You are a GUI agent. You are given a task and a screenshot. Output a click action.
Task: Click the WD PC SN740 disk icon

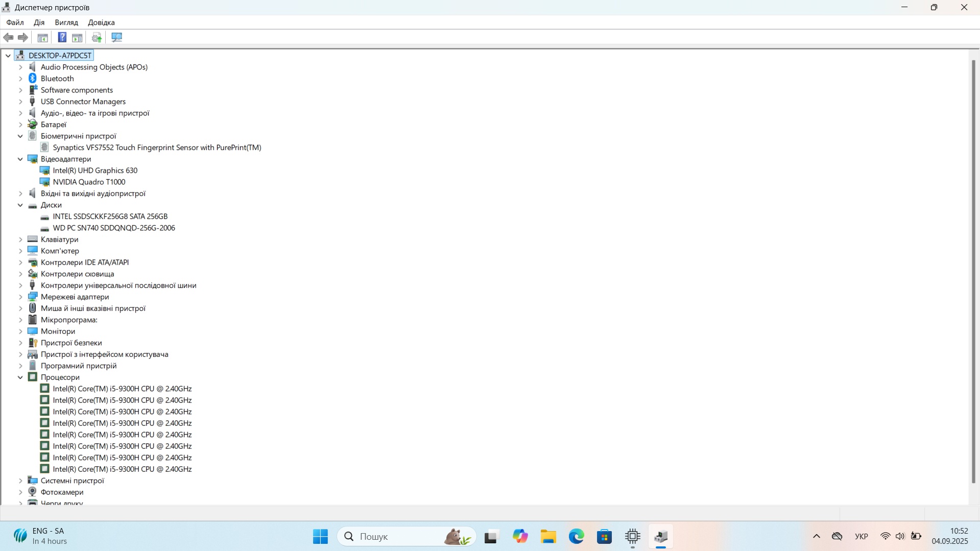point(44,228)
